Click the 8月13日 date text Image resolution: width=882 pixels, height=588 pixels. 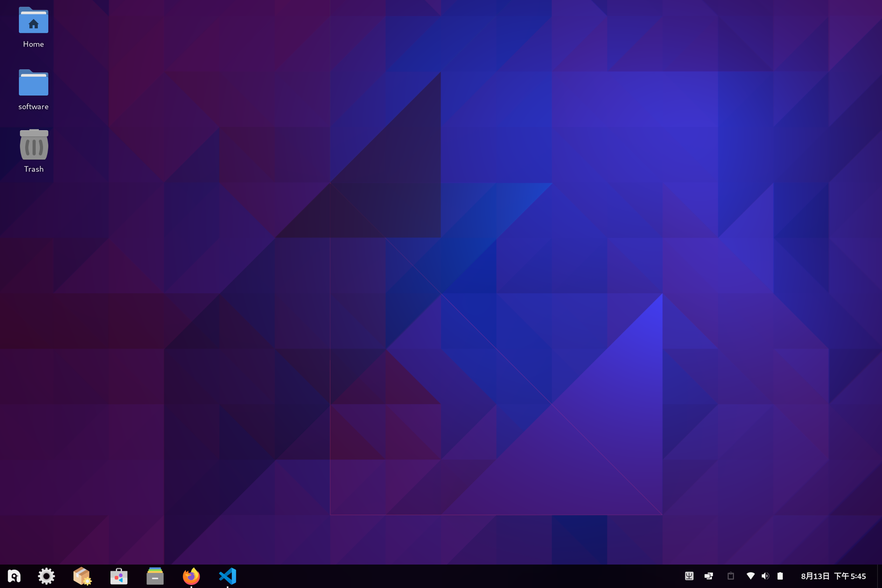815,576
